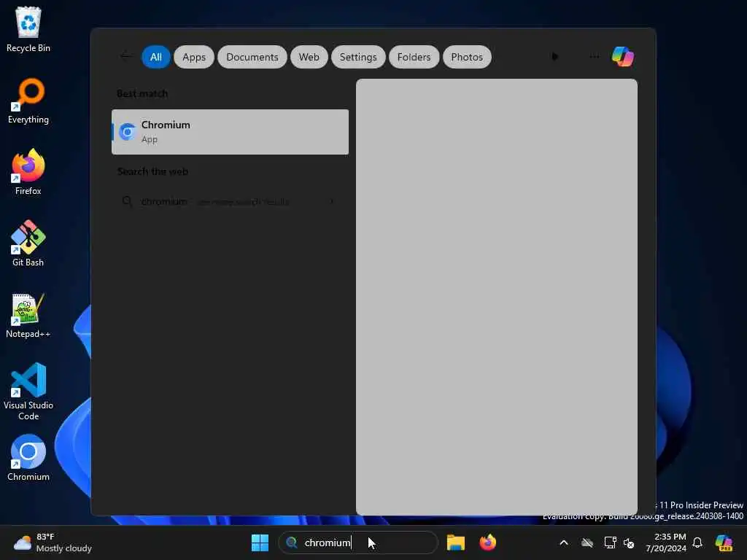The width and height of the screenshot is (747, 560).
Task: Open the search panel more options ellipsis
Action: point(594,57)
